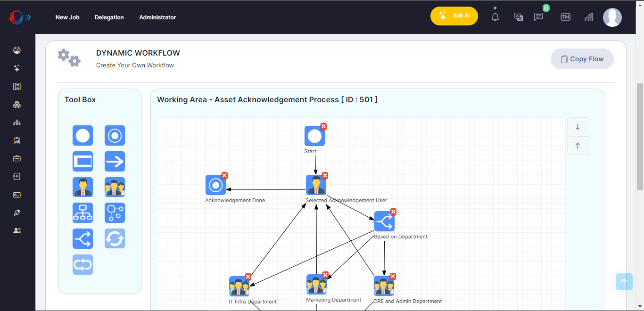This screenshot has height=311, width=644.
Task: Select the user group tool in Tool Box
Action: tap(115, 187)
